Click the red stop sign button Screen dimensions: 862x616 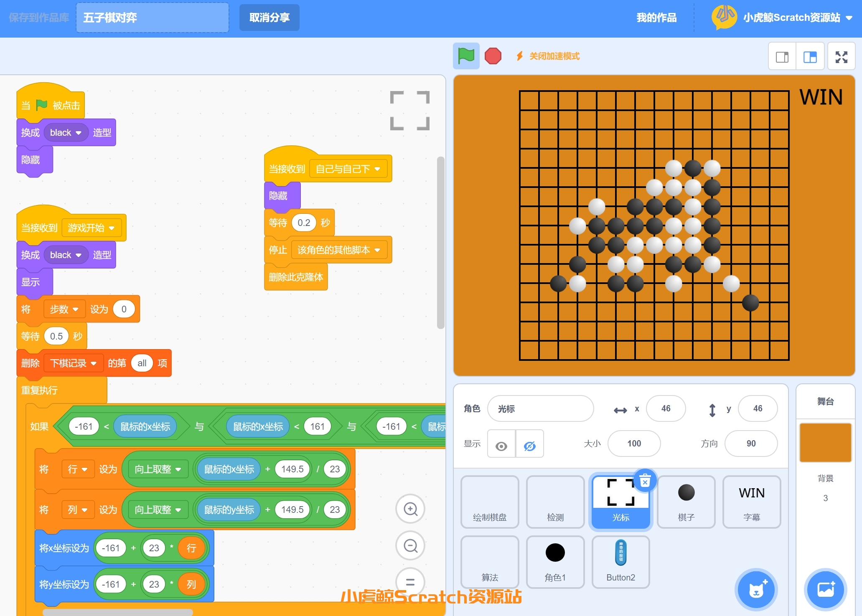pyautogui.click(x=493, y=56)
